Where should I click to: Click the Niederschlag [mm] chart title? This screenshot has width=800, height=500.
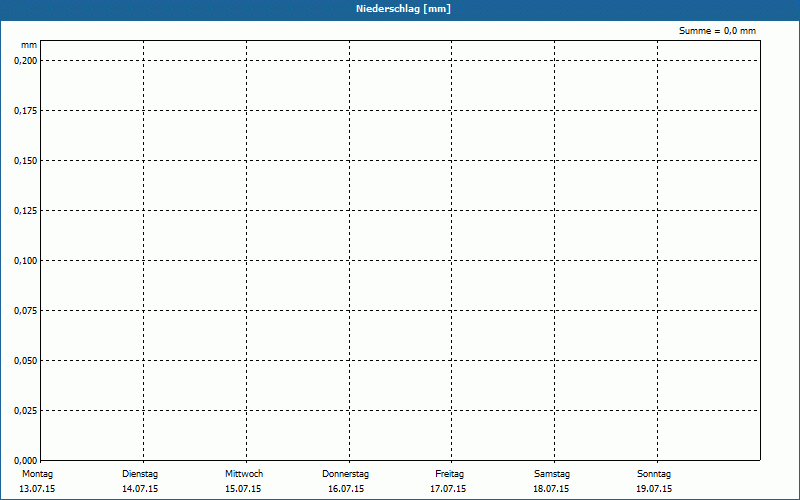403,9
